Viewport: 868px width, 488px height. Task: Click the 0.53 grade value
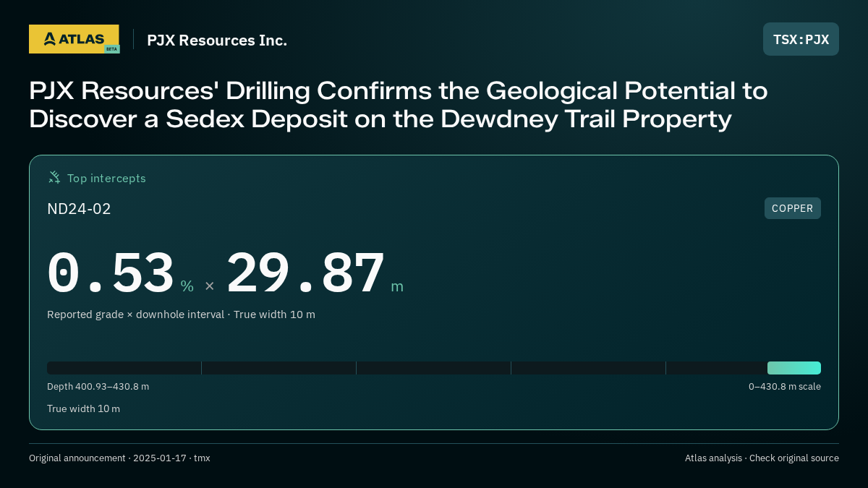[111, 273]
